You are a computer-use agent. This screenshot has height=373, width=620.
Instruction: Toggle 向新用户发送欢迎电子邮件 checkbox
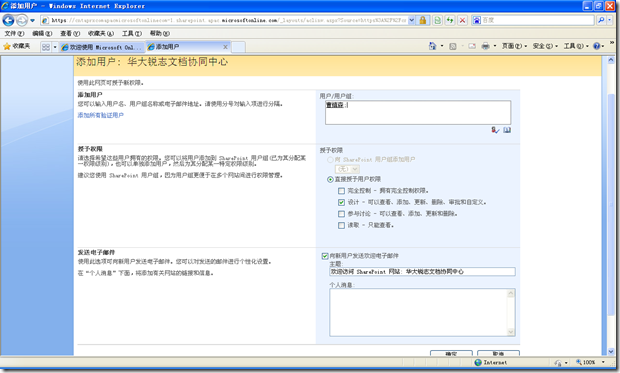pyautogui.click(x=325, y=256)
